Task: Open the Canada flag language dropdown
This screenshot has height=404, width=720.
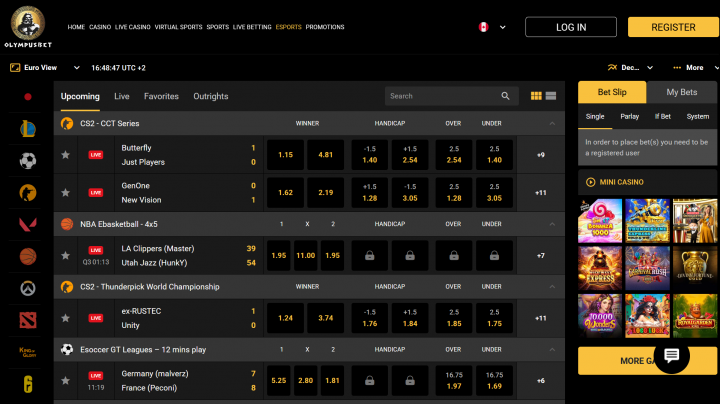Action: (492, 27)
